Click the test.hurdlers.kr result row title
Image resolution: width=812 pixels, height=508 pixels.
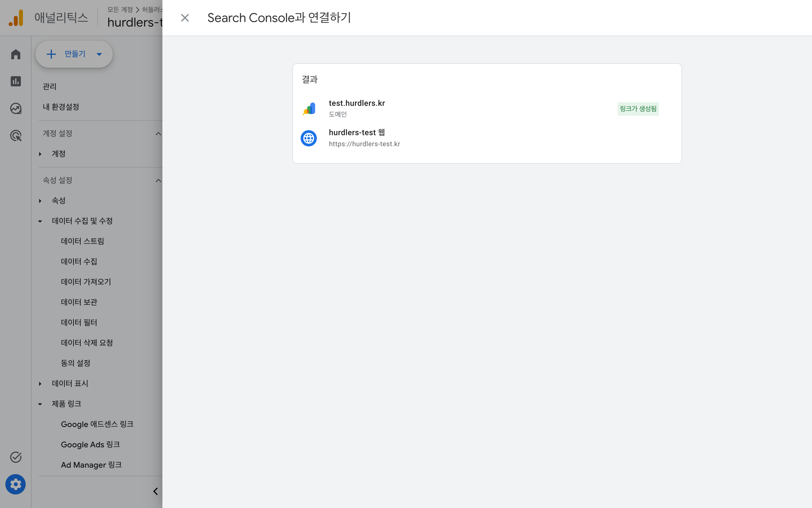click(357, 103)
